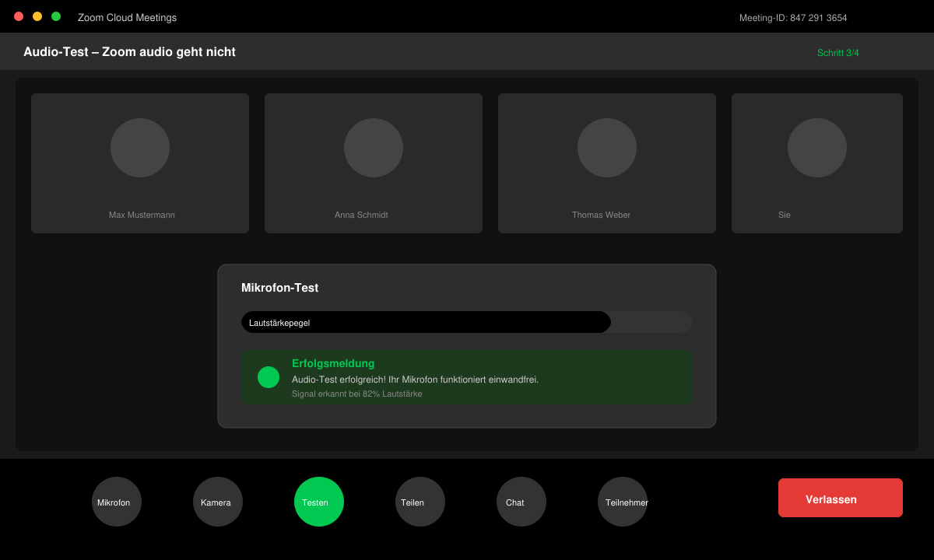This screenshot has height=560, width=934.
Task: Click Anna Schmidt's avatar circle
Action: pyautogui.click(x=374, y=148)
